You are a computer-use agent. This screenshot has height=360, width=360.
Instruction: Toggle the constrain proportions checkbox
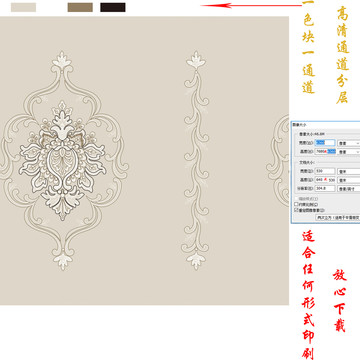pos(296,204)
